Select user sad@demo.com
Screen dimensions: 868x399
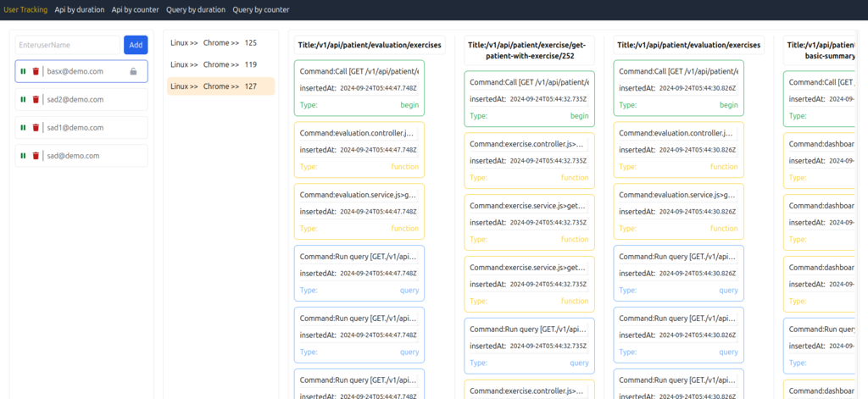coord(81,156)
